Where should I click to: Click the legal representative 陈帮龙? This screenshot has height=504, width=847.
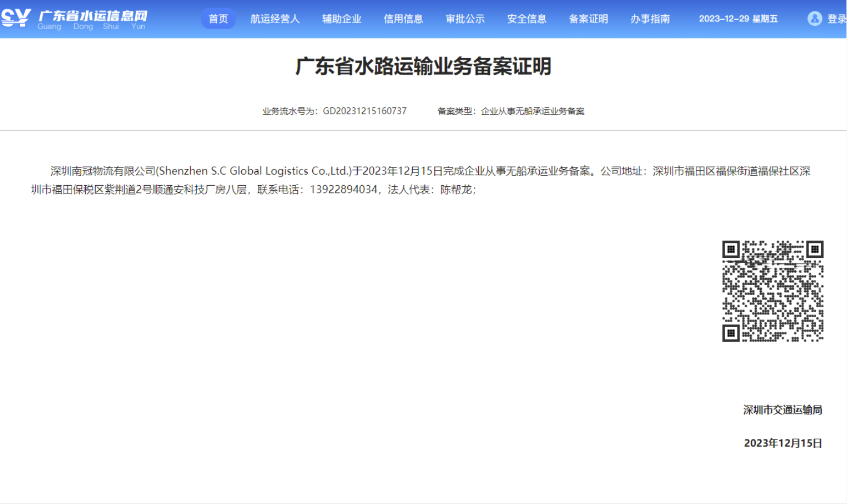[x=456, y=190]
